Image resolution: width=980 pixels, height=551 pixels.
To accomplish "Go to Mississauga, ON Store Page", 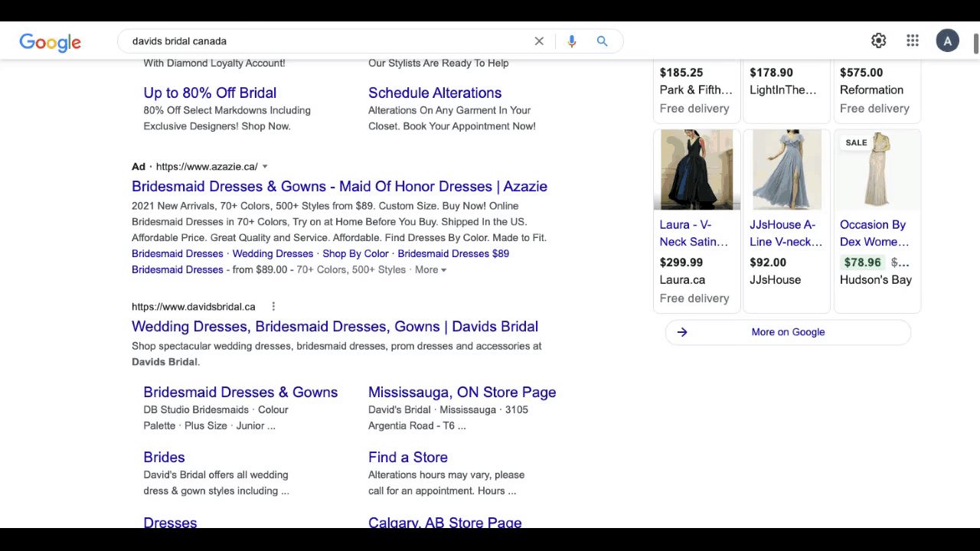I will (462, 393).
